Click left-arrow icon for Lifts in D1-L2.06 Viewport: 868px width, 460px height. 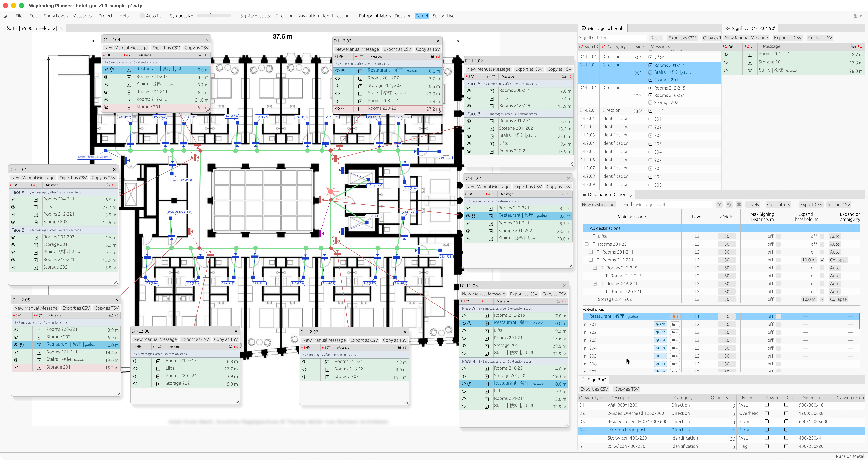tap(158, 369)
